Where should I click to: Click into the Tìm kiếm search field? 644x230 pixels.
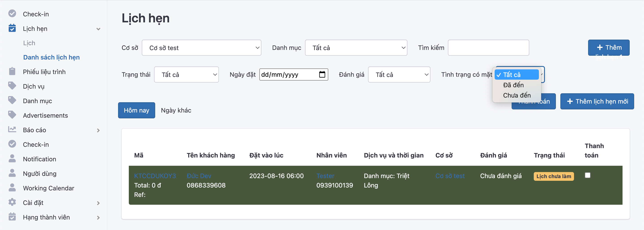(488, 48)
